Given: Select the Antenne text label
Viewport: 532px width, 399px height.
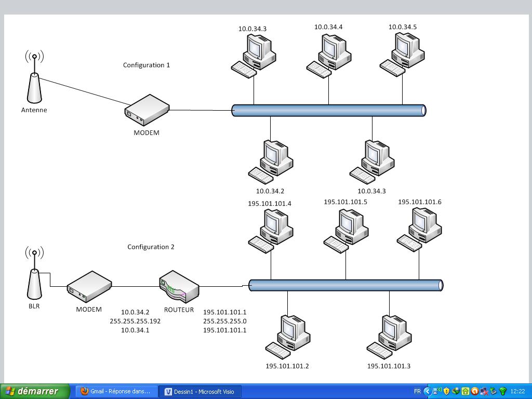Looking at the screenshot, I should [34, 110].
